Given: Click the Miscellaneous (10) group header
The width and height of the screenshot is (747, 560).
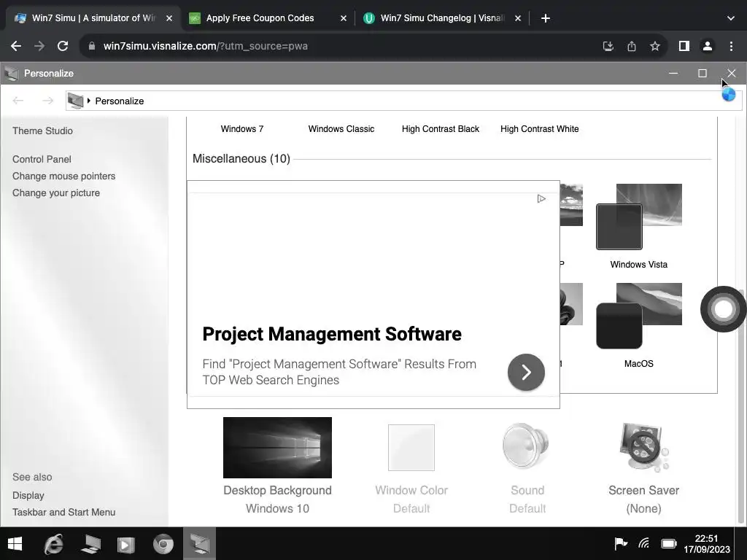Looking at the screenshot, I should (241, 158).
